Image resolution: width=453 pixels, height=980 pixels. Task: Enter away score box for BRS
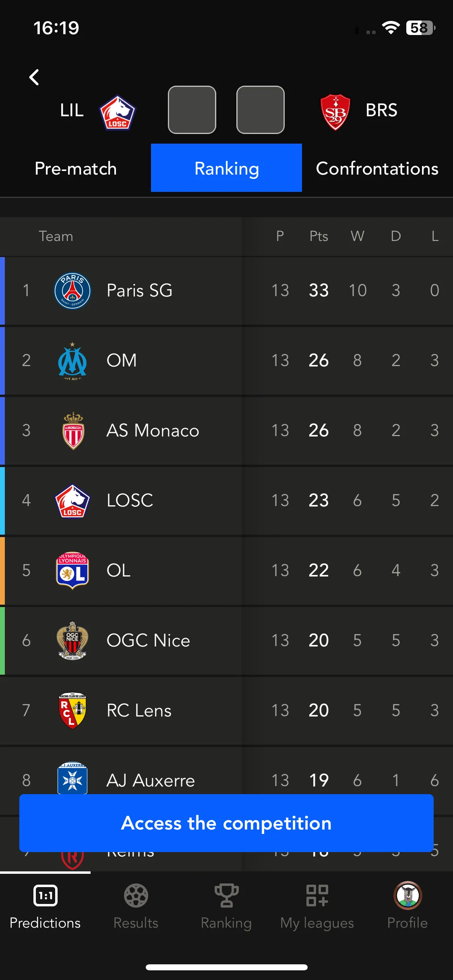click(x=261, y=110)
